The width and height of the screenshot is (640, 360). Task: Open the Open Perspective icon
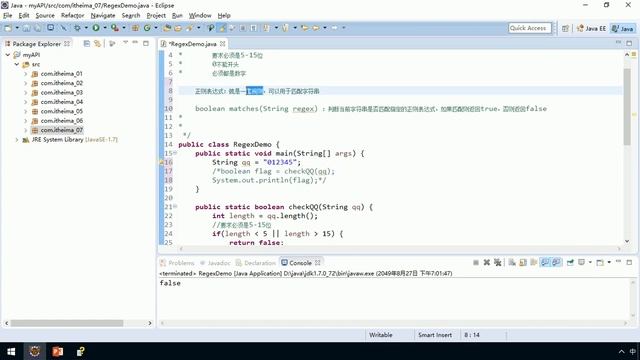pos(565,28)
